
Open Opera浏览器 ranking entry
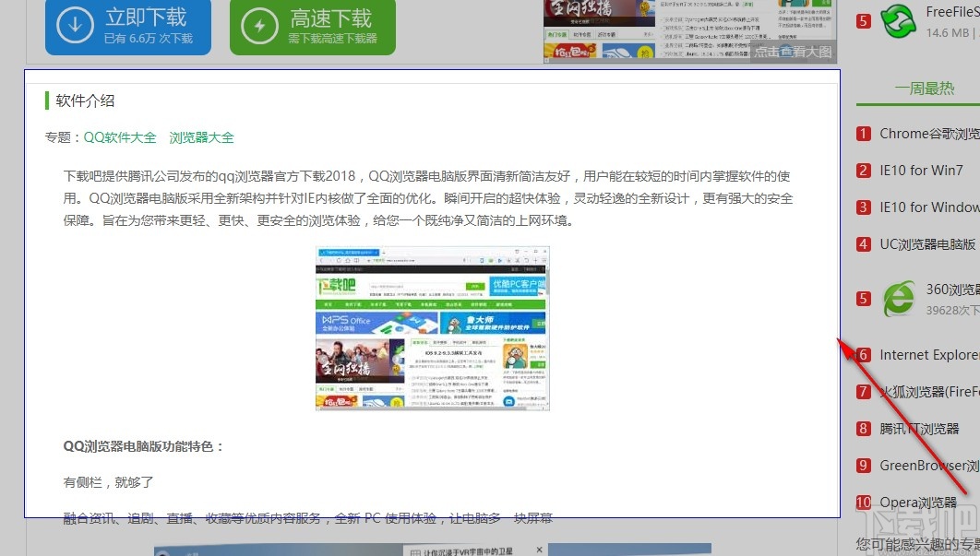(918, 503)
